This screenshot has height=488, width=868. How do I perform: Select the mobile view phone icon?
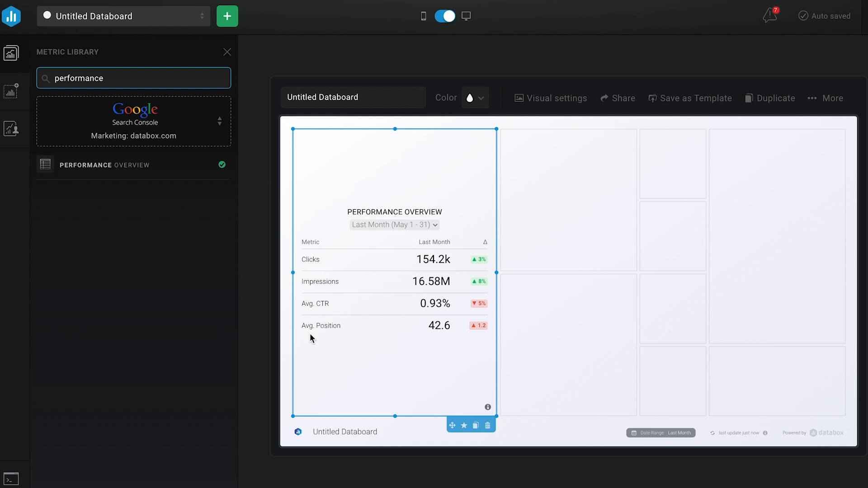pyautogui.click(x=423, y=16)
